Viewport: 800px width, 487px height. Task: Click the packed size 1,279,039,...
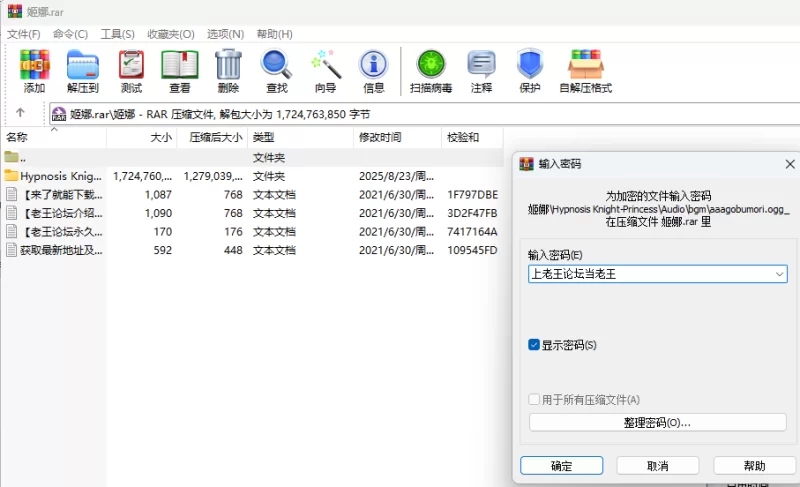(213, 176)
